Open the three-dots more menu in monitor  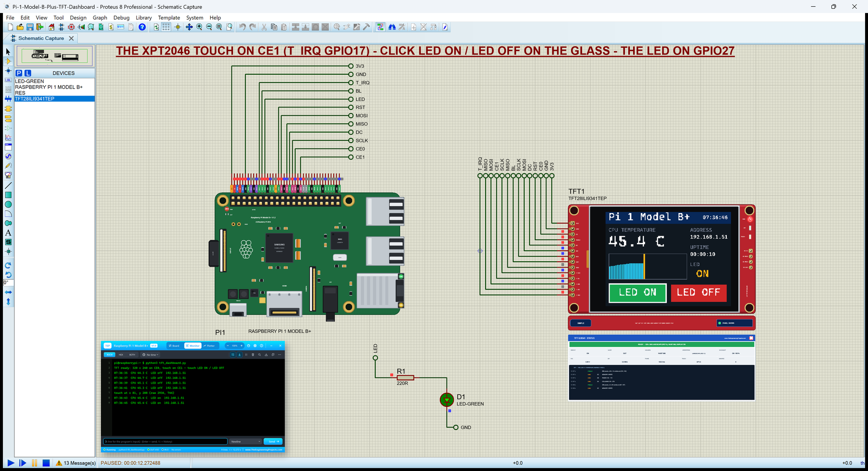coord(280,354)
